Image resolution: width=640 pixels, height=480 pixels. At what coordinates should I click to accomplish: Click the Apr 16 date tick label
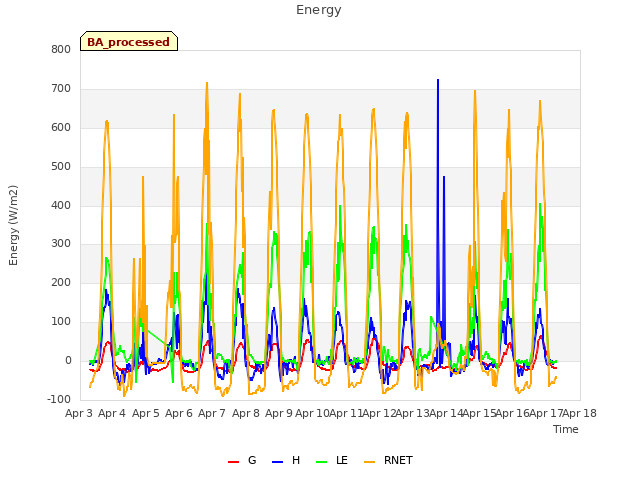[513, 413]
